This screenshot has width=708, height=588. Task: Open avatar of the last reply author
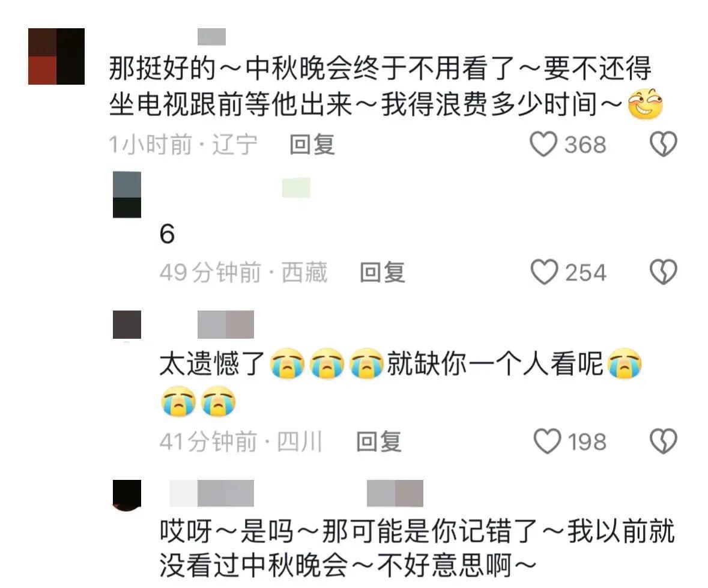(127, 494)
